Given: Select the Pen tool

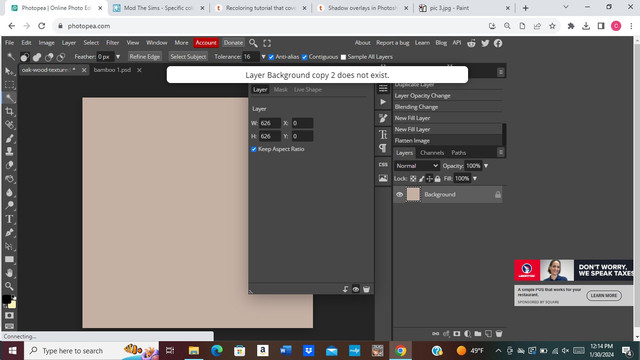Looking at the screenshot, I should coord(9,233).
